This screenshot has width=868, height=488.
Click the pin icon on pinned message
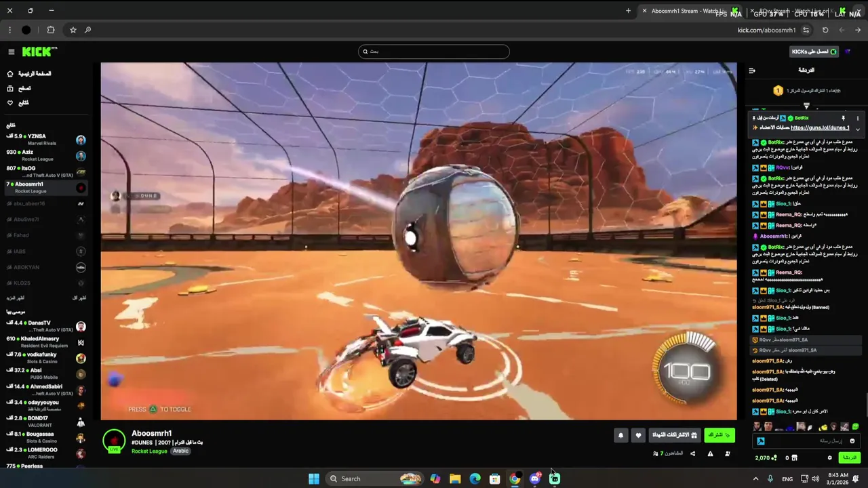coord(843,118)
